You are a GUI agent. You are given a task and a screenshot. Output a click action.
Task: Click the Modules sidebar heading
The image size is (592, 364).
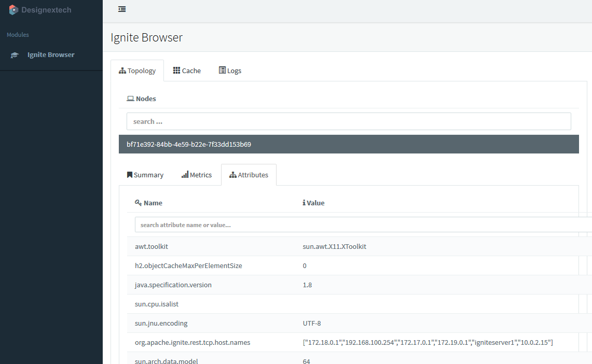click(18, 35)
